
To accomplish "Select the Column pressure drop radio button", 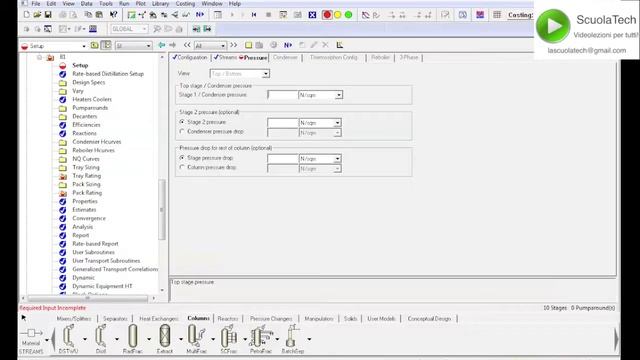I will [182, 167].
